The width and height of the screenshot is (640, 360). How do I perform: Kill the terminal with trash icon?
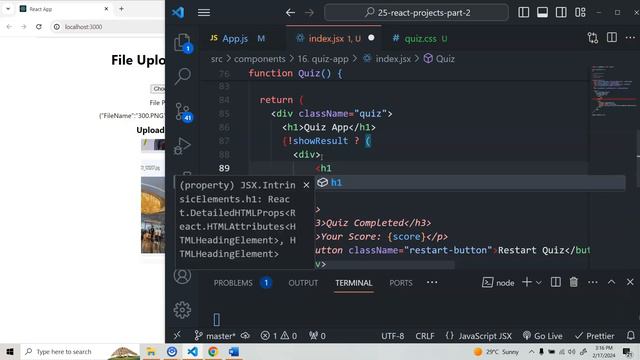574,282
